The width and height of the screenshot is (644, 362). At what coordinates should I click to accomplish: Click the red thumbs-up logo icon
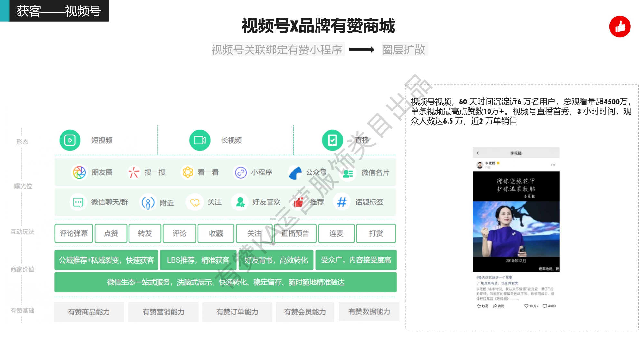(620, 27)
